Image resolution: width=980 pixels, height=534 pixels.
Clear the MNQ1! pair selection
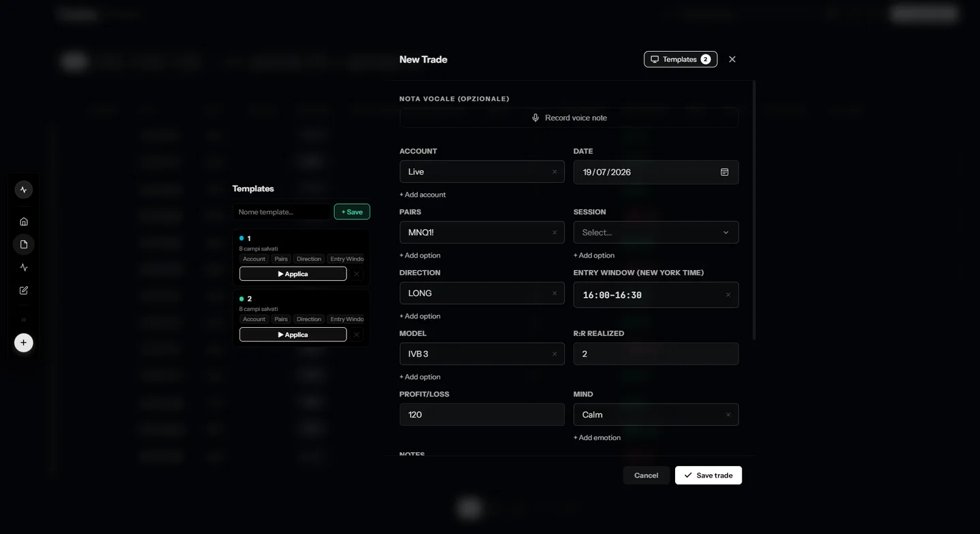[555, 233]
